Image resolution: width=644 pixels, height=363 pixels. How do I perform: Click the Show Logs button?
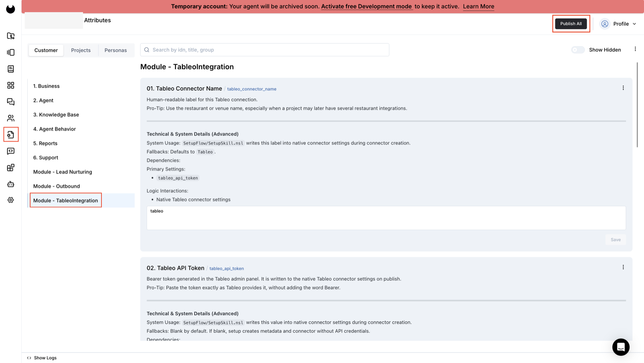pyautogui.click(x=42, y=358)
